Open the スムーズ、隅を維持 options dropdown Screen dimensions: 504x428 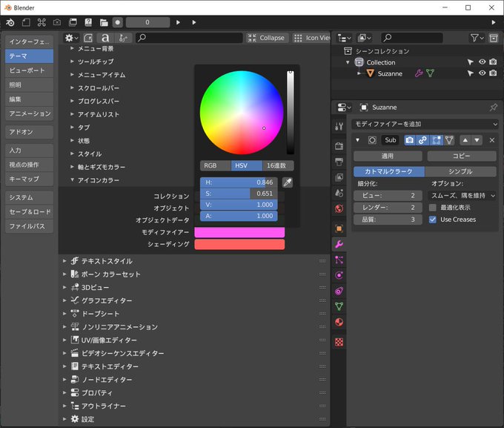point(462,195)
